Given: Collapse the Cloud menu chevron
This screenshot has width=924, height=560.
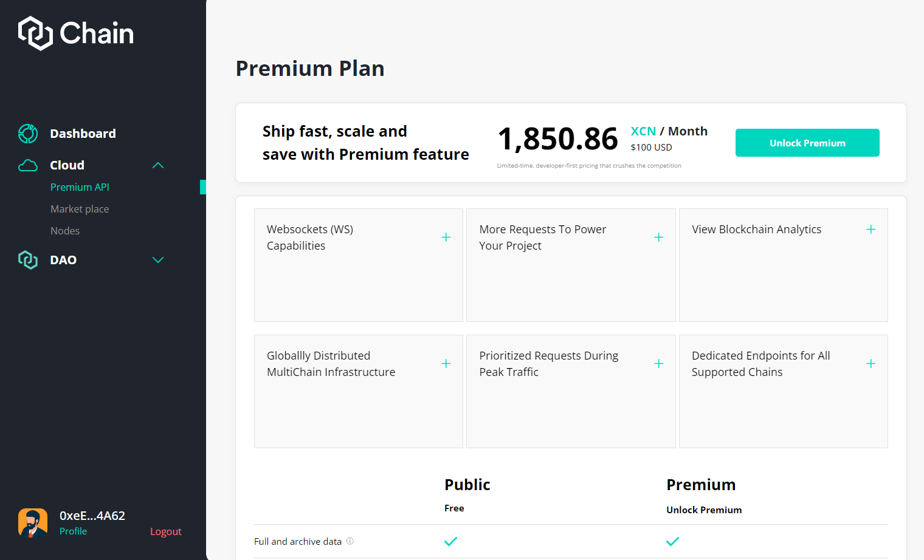Looking at the screenshot, I should point(158,165).
